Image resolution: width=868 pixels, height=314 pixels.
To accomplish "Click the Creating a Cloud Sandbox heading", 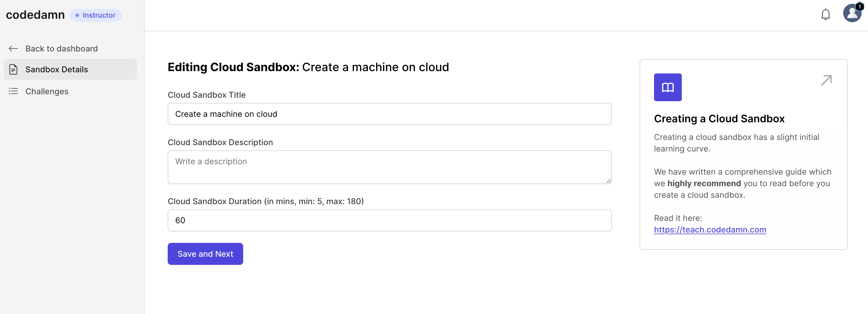I will pyautogui.click(x=719, y=119).
